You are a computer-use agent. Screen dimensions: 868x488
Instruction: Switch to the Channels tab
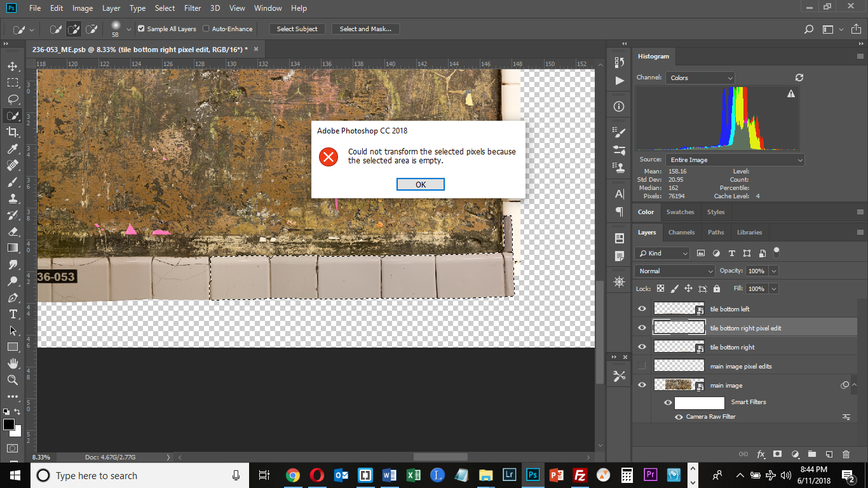pos(681,233)
